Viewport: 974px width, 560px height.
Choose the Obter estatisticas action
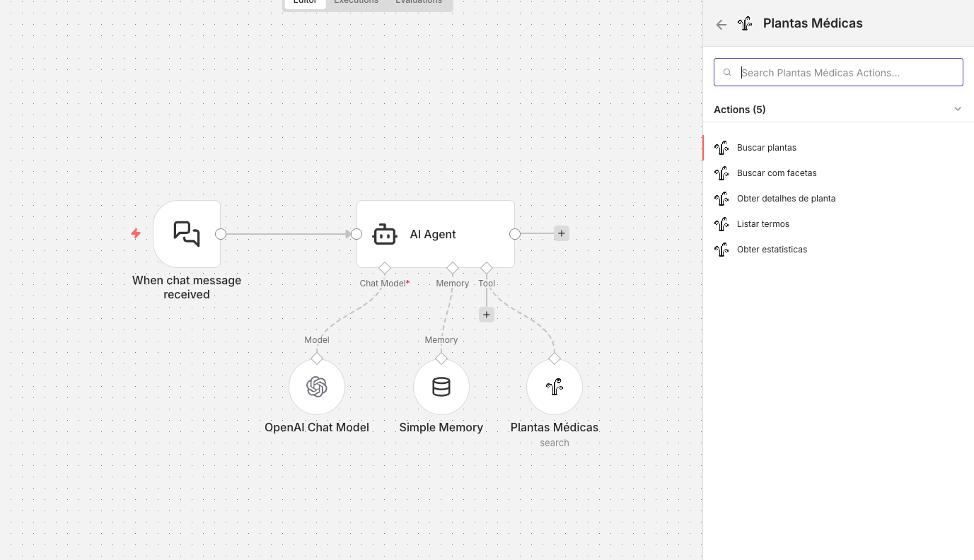[x=838, y=250]
